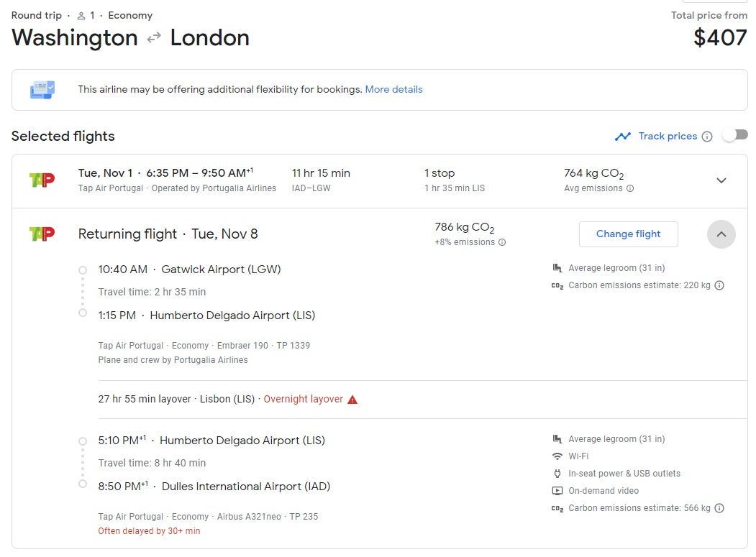
Task: Click the 220 kg carbon estimate info icon
Action: [719, 285]
